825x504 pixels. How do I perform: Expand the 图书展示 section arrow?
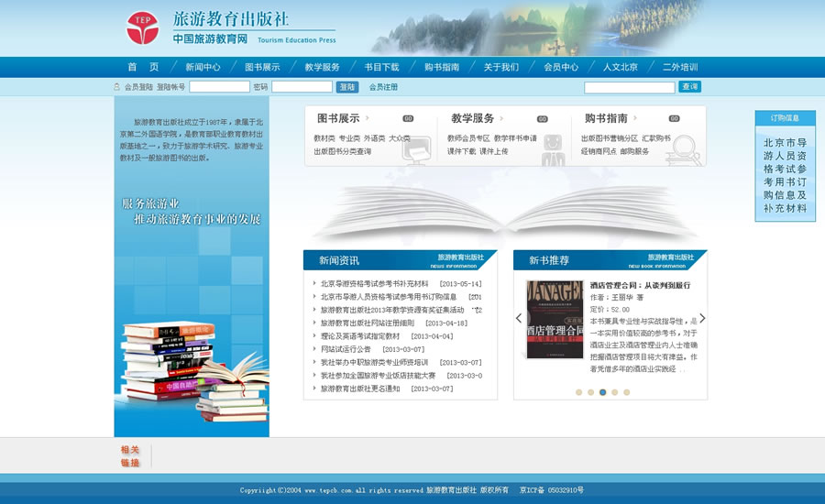tap(368, 118)
